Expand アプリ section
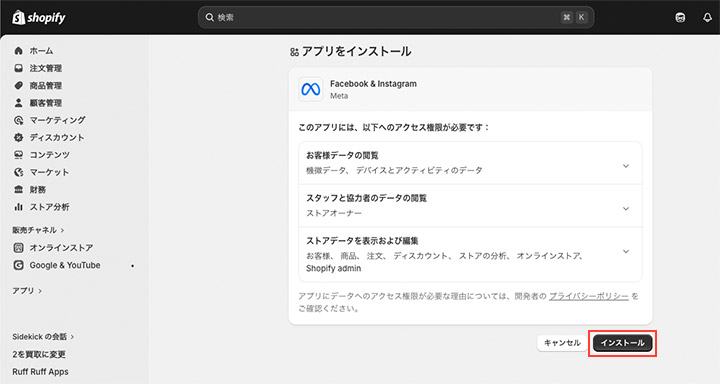 pos(27,291)
